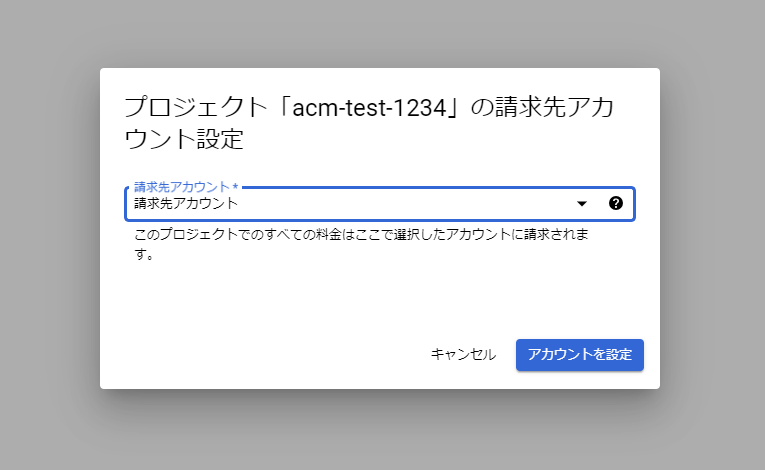
Task: Expand the 請求先アカウント dropdown arrow
Action: (x=582, y=204)
